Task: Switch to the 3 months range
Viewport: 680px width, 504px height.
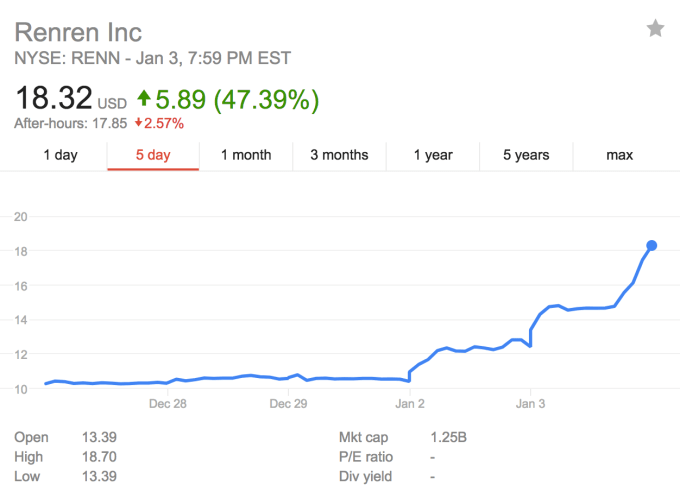Action: tap(339, 155)
